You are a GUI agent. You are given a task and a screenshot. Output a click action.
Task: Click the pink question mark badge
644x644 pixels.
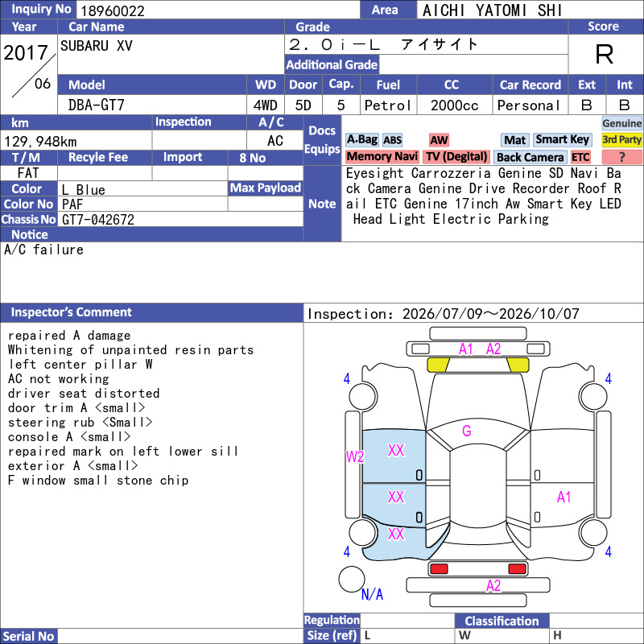[621, 157]
